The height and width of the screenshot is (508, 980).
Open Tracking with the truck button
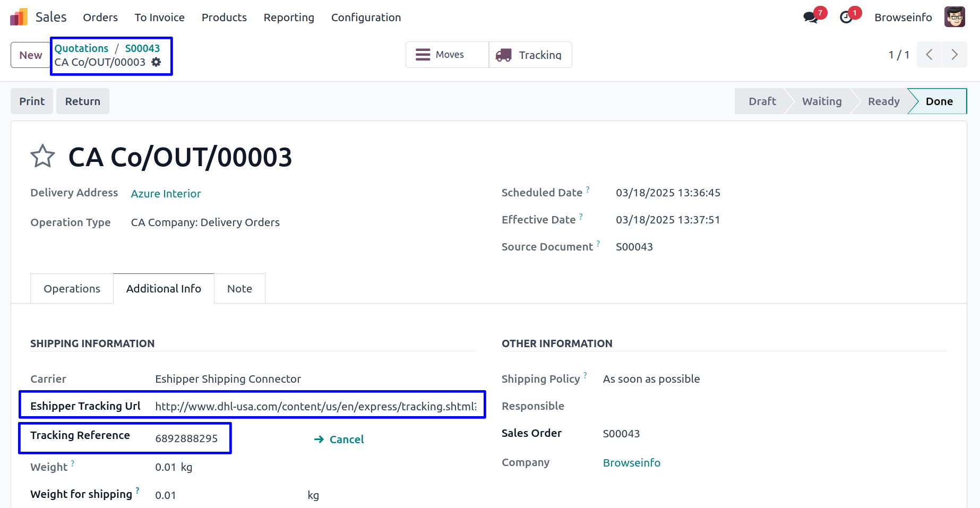click(x=530, y=55)
